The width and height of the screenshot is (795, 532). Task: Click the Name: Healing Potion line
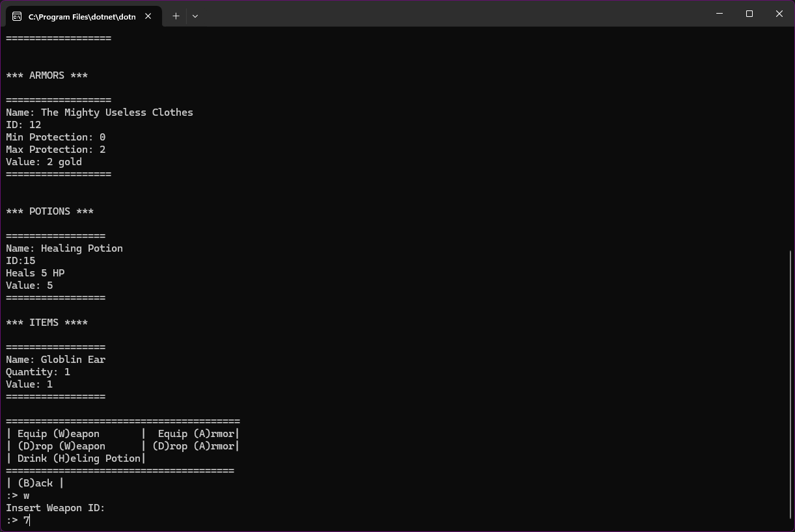64,248
